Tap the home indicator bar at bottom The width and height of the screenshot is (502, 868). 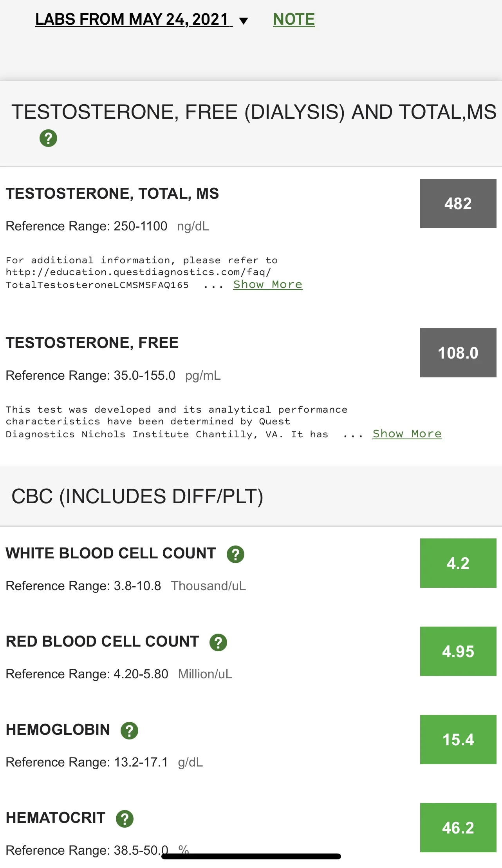coord(251,856)
